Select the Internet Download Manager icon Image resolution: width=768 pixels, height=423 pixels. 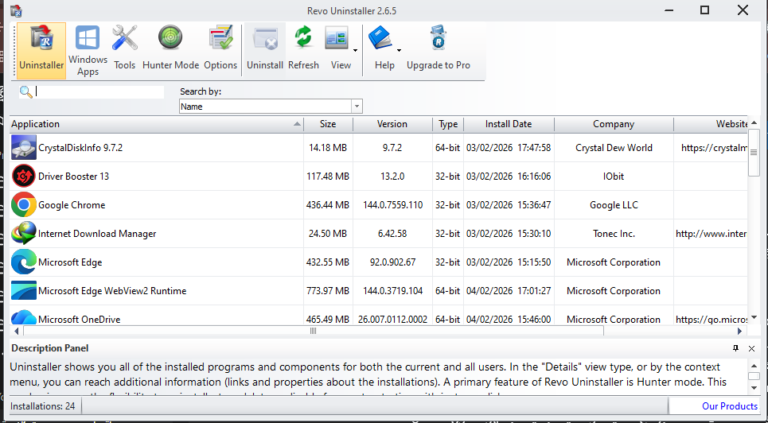coord(24,234)
